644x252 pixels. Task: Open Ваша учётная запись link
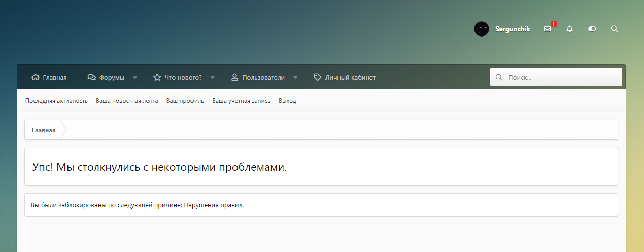coord(241,101)
